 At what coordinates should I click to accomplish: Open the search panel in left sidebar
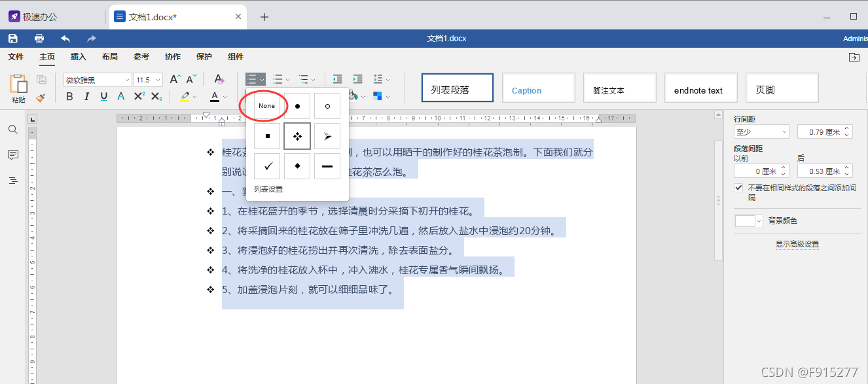(13, 130)
